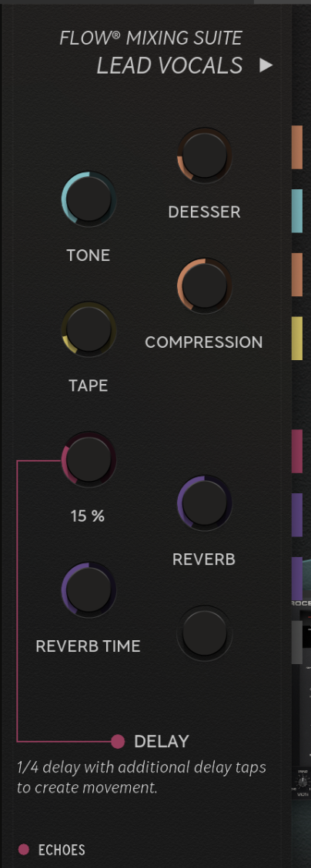Adjust the orange COMPRESSION knob
This screenshot has height=868, width=311.
(205, 285)
